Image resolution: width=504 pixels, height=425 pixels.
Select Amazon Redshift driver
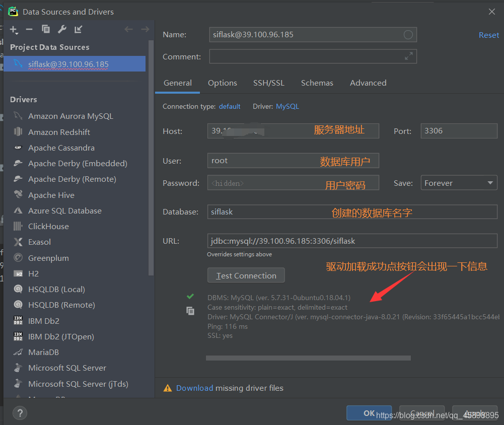(x=59, y=132)
